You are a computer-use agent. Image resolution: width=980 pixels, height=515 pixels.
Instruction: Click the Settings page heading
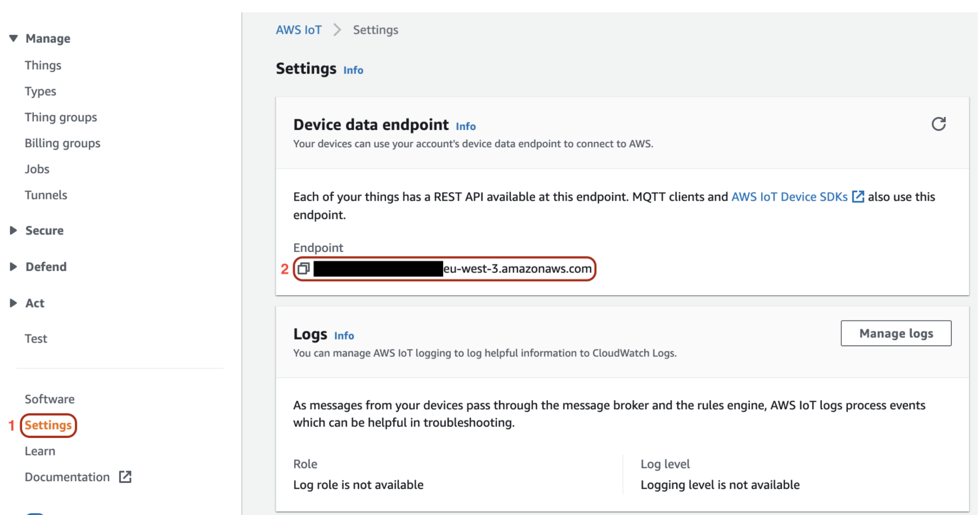tap(306, 69)
